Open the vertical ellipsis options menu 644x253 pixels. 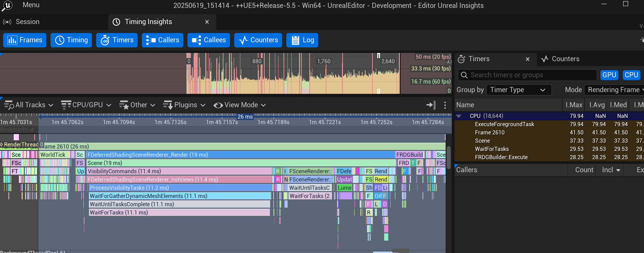pyautogui.click(x=445, y=105)
